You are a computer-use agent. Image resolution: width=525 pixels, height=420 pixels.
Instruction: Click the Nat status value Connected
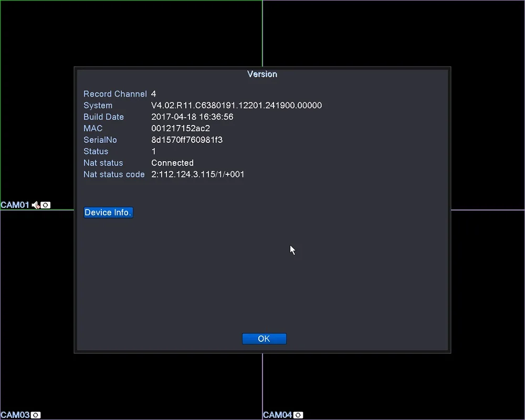pos(172,163)
